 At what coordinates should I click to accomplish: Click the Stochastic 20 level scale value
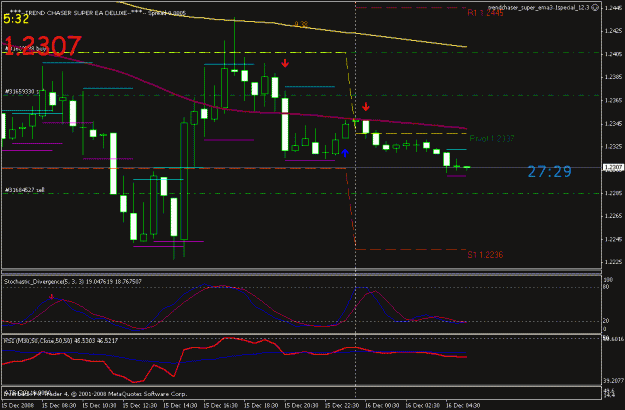[x=606, y=321]
